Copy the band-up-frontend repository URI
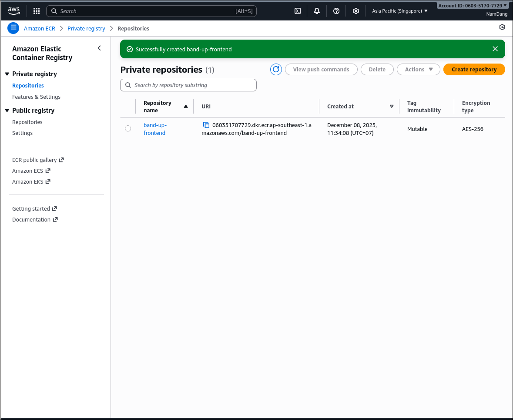 pyautogui.click(x=206, y=125)
